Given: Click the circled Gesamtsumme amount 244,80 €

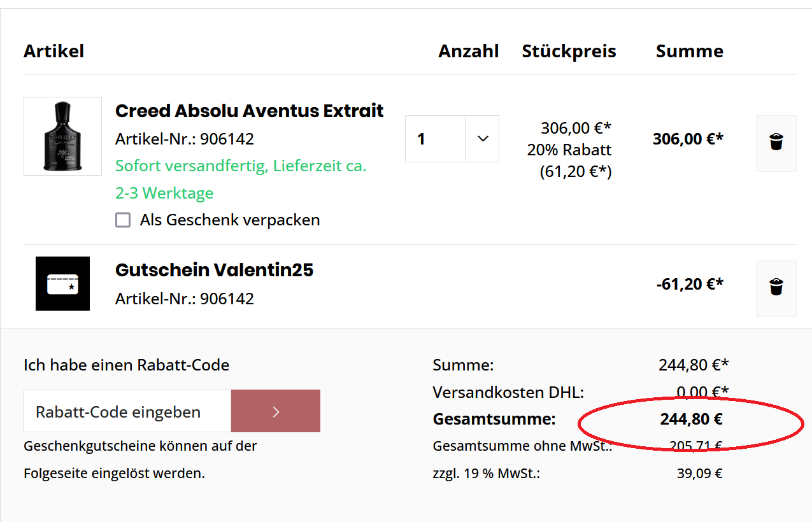Looking at the screenshot, I should [691, 420].
